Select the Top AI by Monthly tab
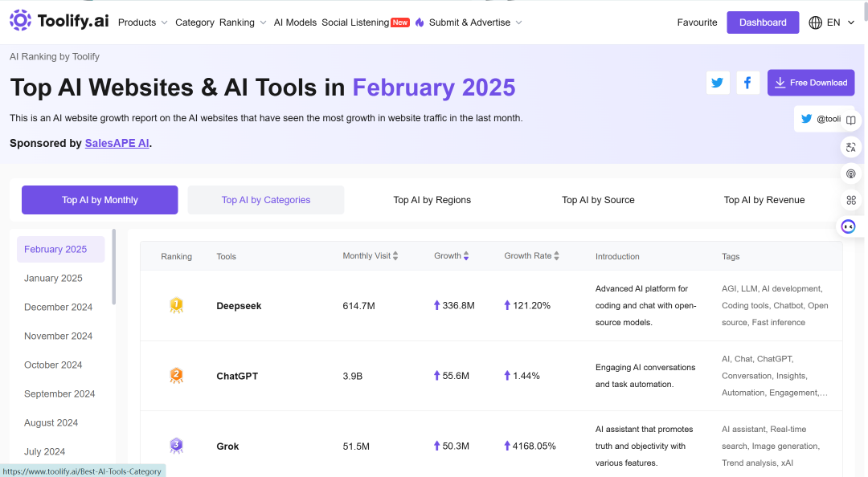Image resolution: width=868 pixels, height=477 pixels. click(100, 200)
